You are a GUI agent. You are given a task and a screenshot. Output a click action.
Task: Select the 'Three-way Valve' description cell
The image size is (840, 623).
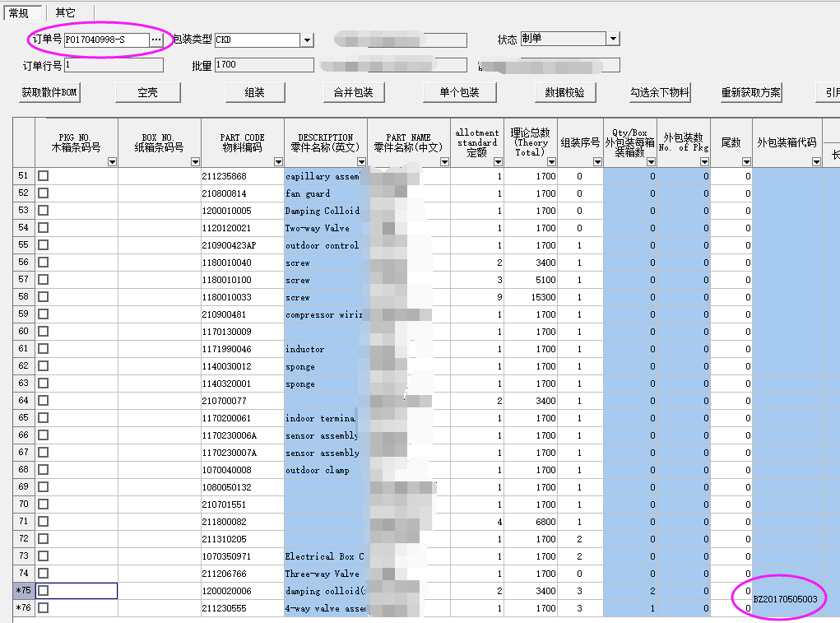point(326,574)
